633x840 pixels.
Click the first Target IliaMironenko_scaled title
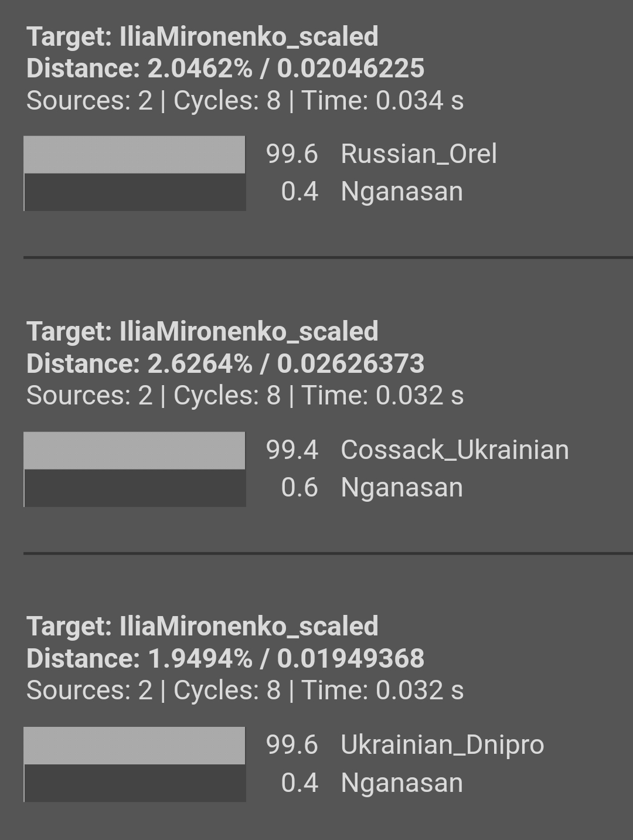click(203, 37)
